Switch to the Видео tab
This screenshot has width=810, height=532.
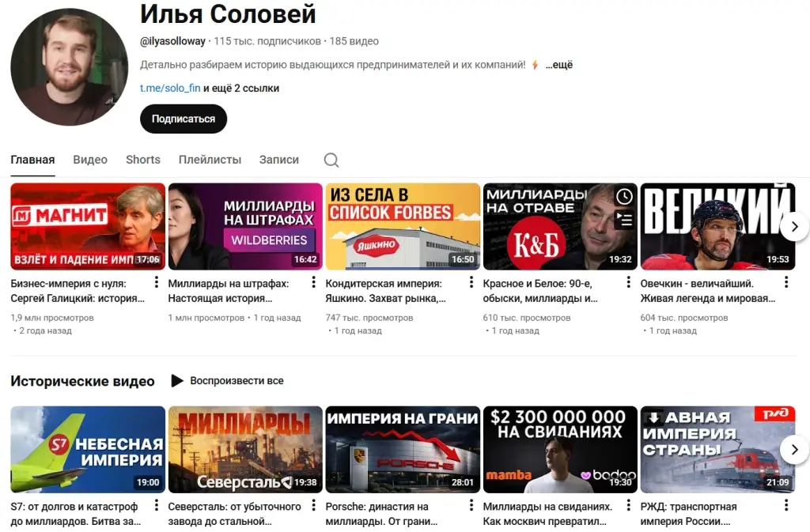coord(90,160)
